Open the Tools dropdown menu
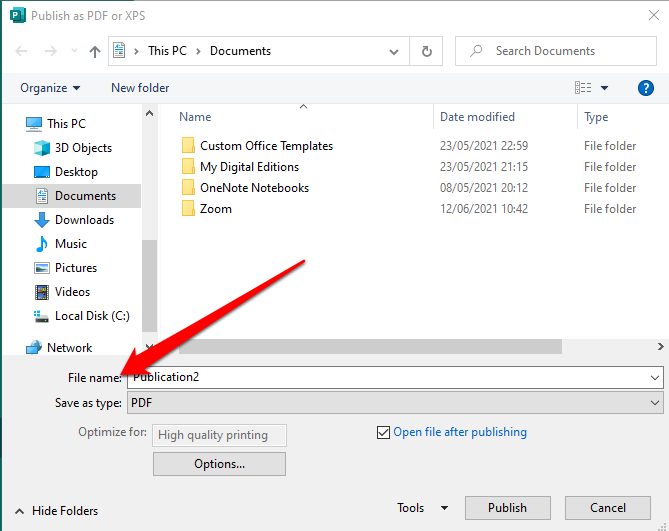 417,508
